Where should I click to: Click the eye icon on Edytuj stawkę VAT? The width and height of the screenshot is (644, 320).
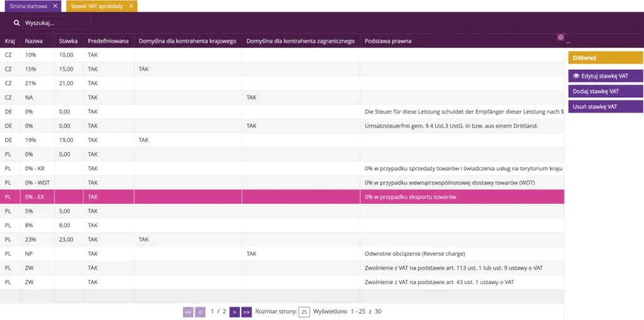pyautogui.click(x=576, y=76)
